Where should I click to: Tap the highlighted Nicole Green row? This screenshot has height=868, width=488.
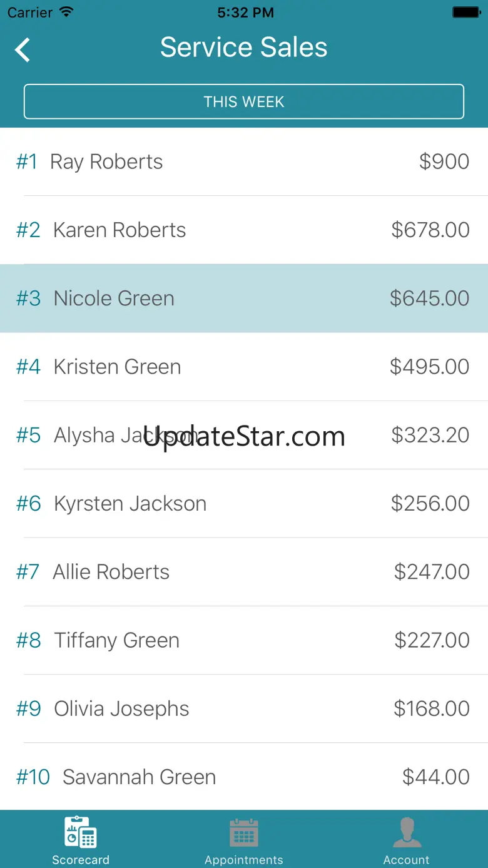[x=244, y=298]
